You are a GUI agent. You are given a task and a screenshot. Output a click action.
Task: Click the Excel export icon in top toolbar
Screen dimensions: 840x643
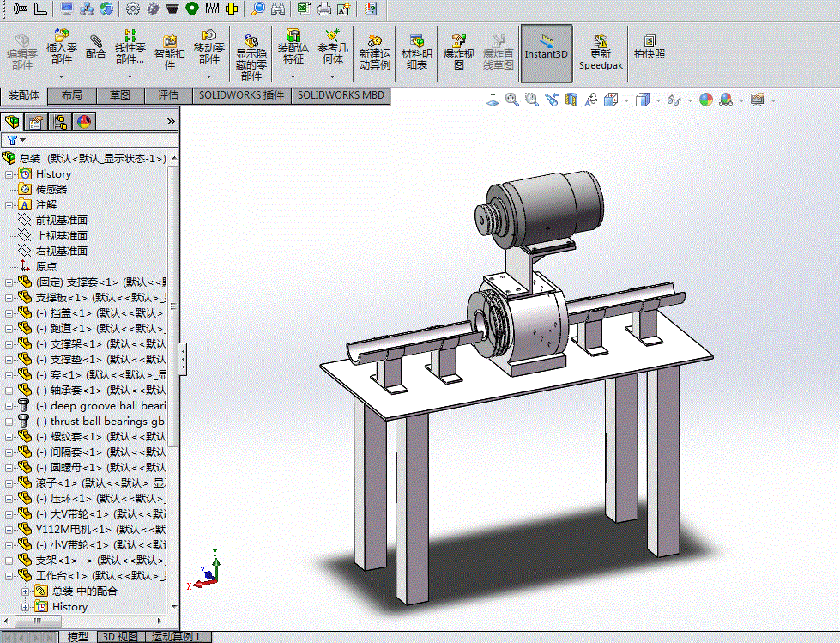click(x=305, y=9)
